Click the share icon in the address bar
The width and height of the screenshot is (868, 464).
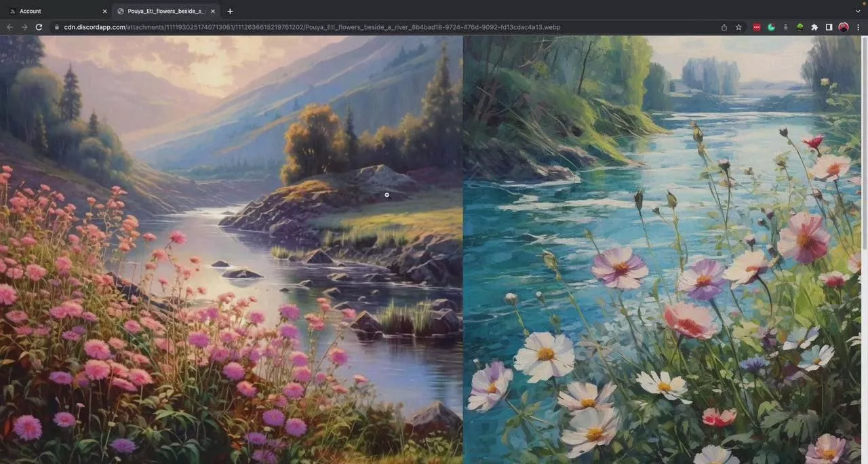724,27
